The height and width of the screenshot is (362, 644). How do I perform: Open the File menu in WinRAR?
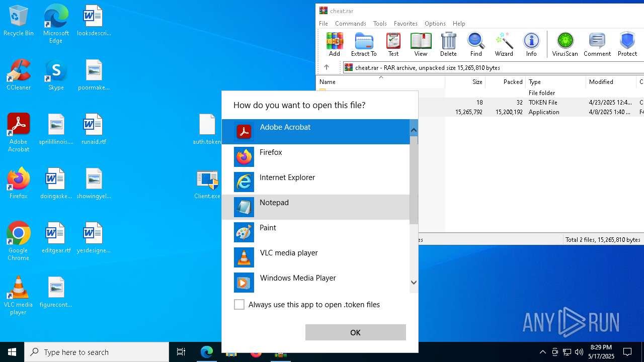[324, 24]
